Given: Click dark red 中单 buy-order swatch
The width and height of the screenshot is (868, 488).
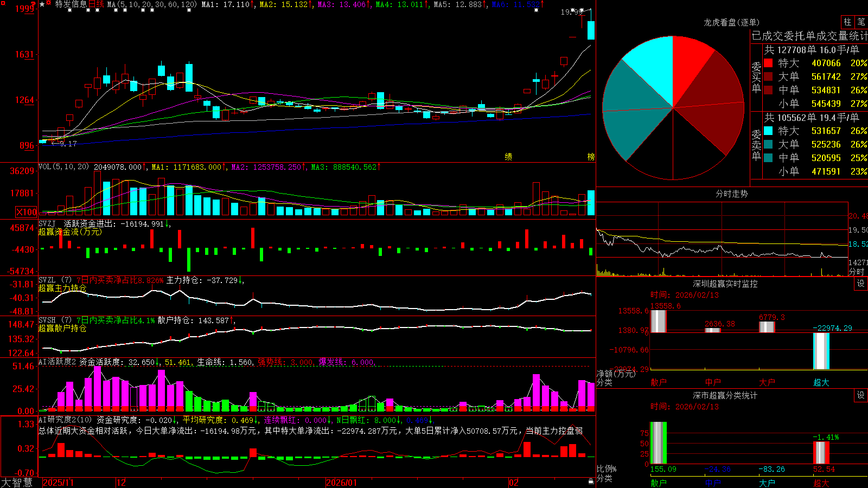Looking at the screenshot, I should click(768, 90).
